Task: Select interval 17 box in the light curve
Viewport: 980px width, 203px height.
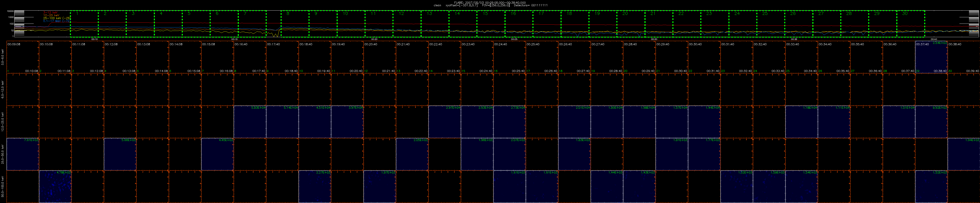Action: [547, 24]
